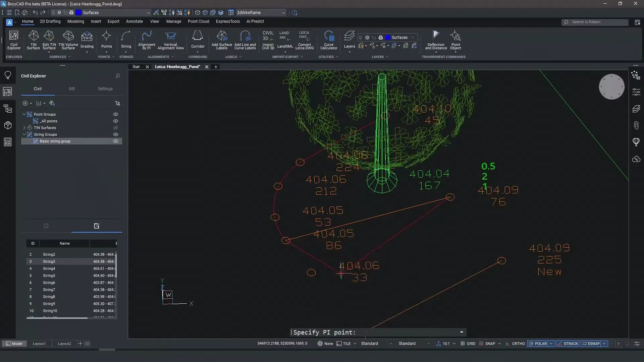Open the 2dWireframe visual style dropdown

[x=283, y=13]
